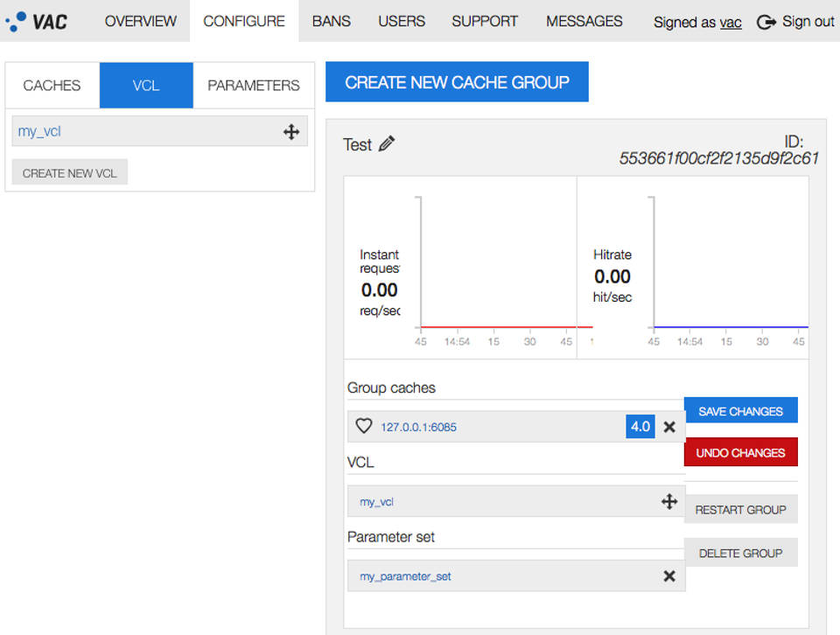Click CREATE NEW CACHE GROUP
This screenshot has width=840, height=635.
point(456,80)
